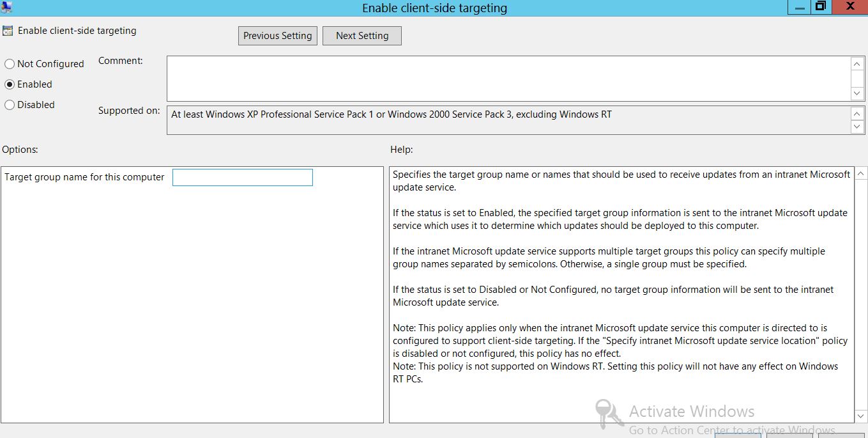Image resolution: width=868 pixels, height=438 pixels.
Task: Click the Comment box scroll down arrow
Action: coord(857,93)
